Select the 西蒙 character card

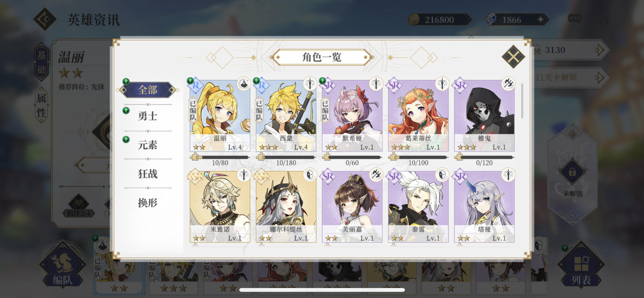coord(286,116)
